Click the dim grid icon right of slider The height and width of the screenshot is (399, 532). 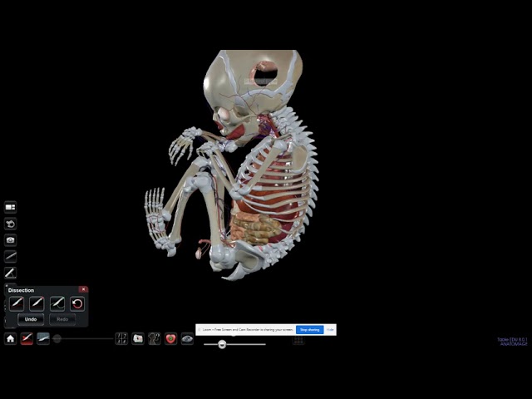coord(298,340)
